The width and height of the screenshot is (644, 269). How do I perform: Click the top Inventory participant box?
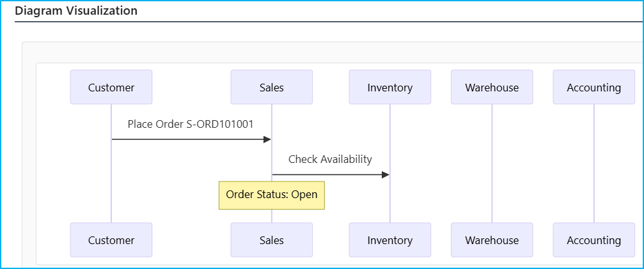point(389,88)
